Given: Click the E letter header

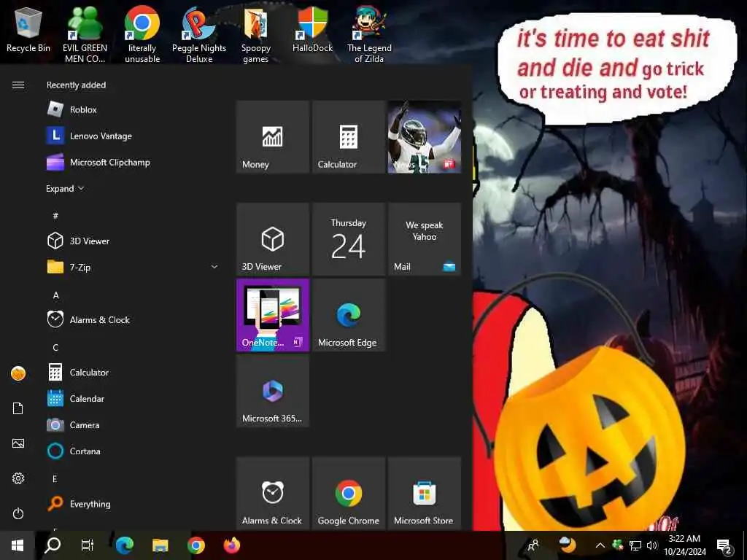Looking at the screenshot, I should pos(55,478).
